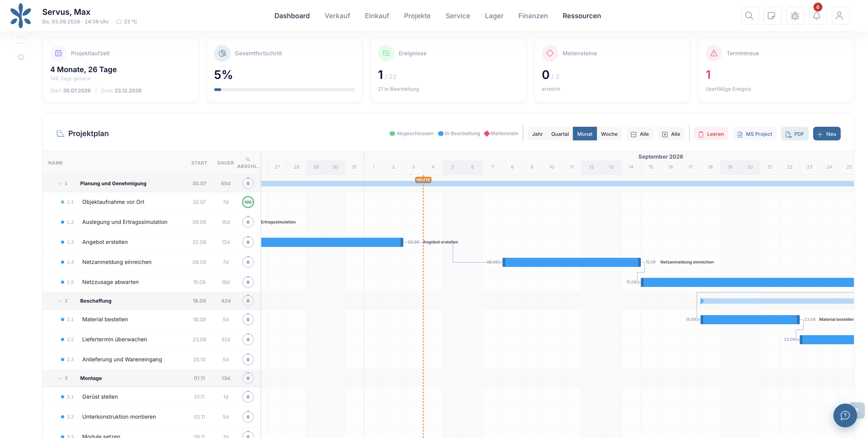This screenshot has width=868, height=438.
Task: Select the Angebot erstellen gantt bar
Action: click(332, 242)
